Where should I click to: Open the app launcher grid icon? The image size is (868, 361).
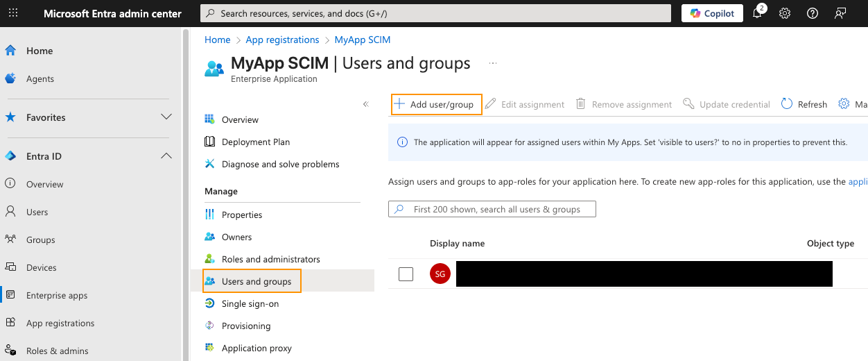click(x=13, y=13)
